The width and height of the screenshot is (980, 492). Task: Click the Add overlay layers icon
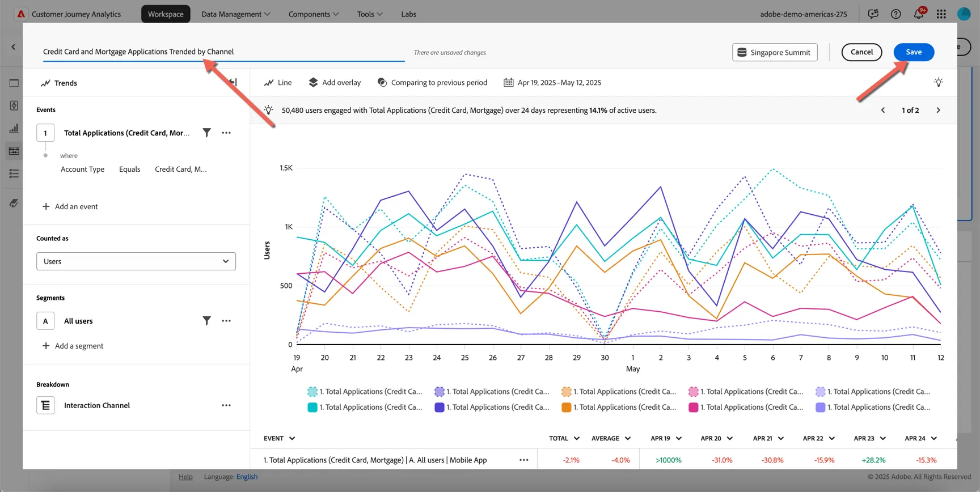pos(313,82)
